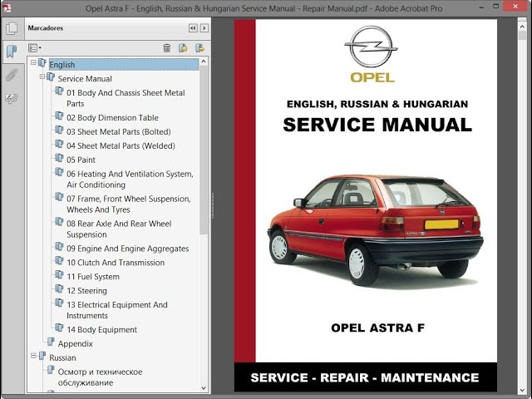Delete selected bookmark with trash icon

pos(166,48)
